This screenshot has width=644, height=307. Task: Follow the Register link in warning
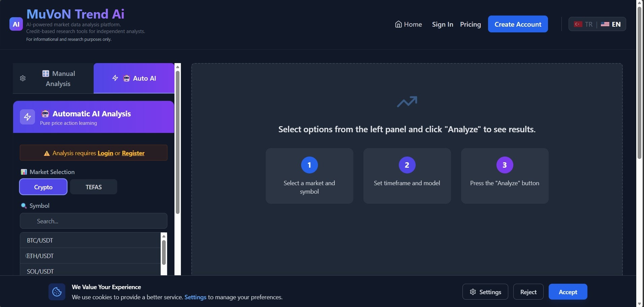tap(133, 153)
